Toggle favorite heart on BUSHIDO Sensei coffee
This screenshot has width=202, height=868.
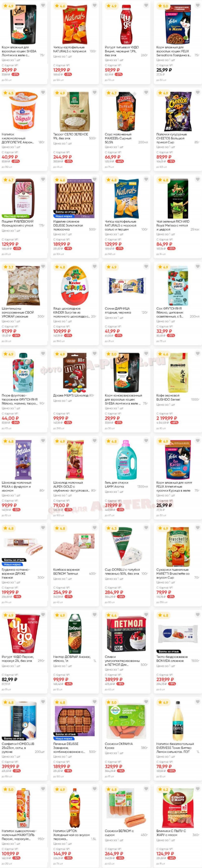[x=198, y=354]
